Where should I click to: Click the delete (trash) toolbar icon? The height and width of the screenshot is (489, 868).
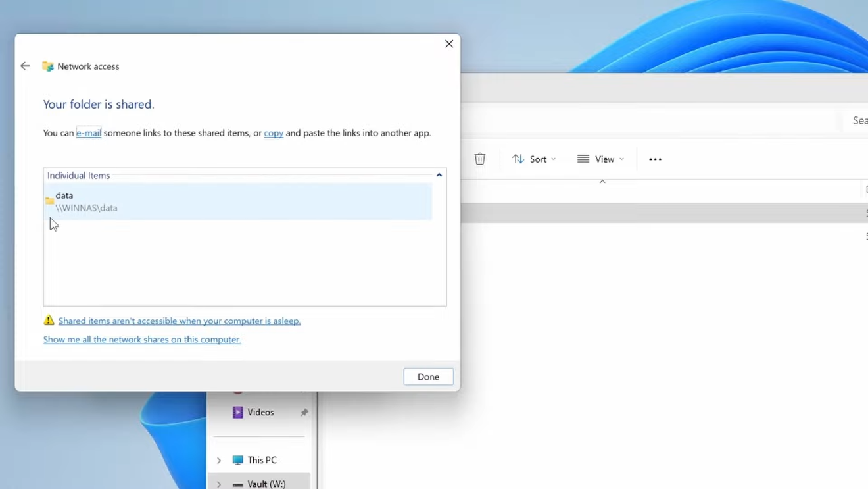[x=480, y=159]
